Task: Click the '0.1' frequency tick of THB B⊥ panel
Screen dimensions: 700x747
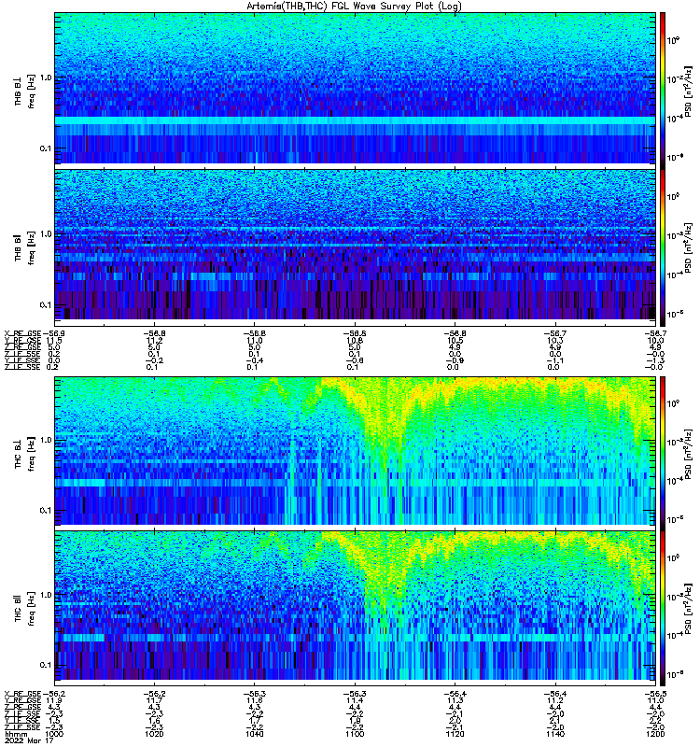Action: 45,148
